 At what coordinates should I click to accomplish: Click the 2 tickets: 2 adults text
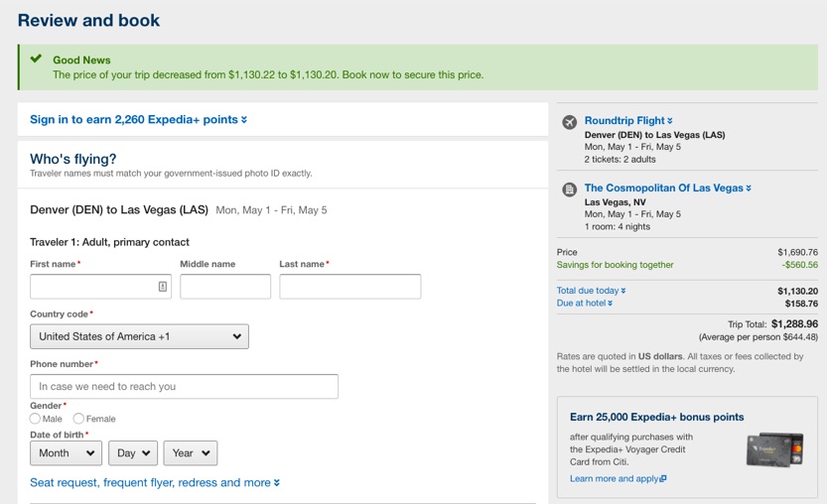click(x=620, y=159)
